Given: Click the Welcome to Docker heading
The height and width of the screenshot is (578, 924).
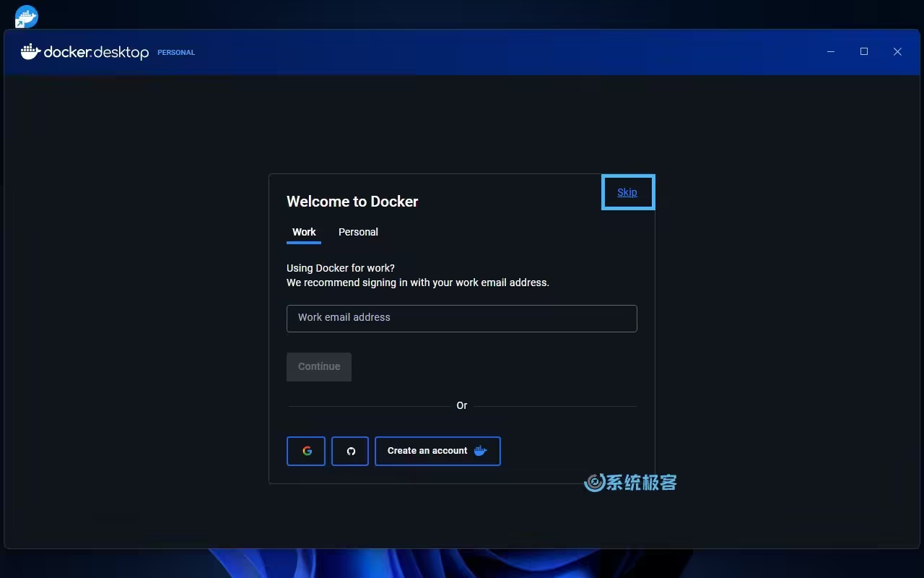Looking at the screenshot, I should point(352,202).
